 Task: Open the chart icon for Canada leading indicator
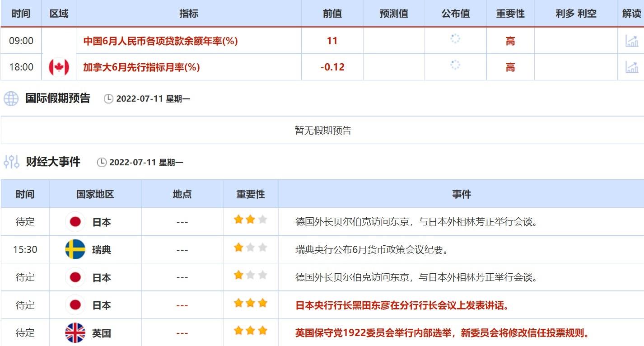(631, 67)
